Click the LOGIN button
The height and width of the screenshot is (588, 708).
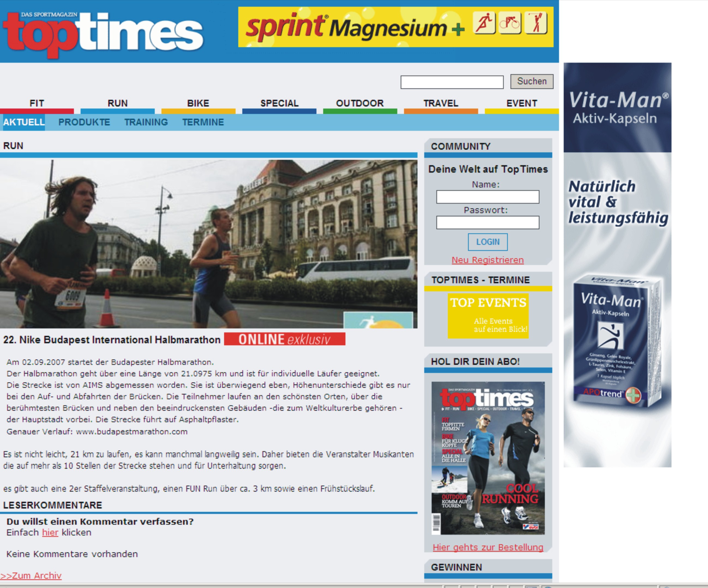488,242
